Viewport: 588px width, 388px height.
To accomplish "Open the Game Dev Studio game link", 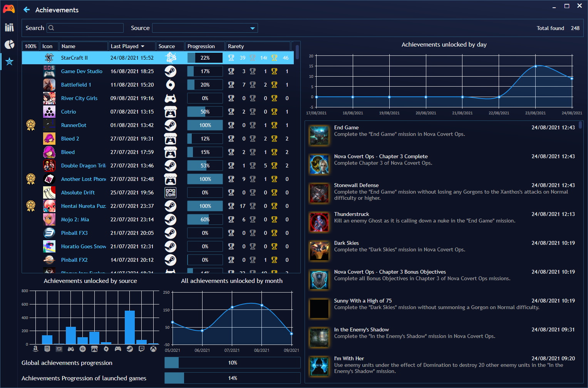I will (82, 71).
